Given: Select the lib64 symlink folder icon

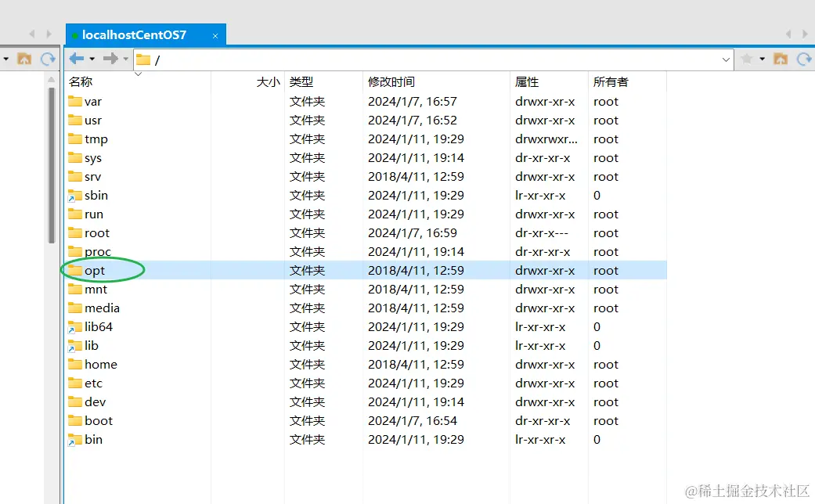Looking at the screenshot, I should (75, 327).
